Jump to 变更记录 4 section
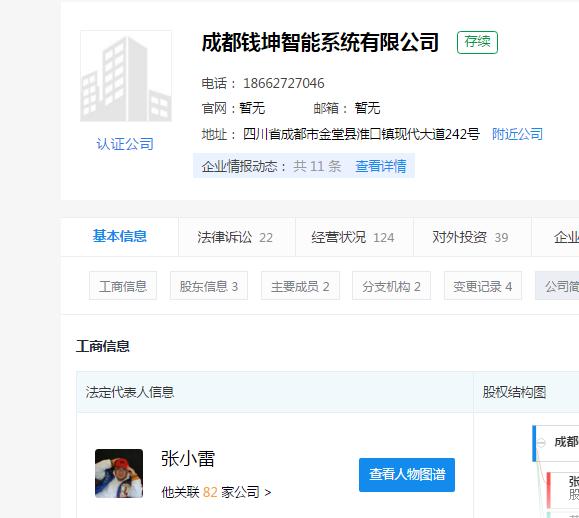The width and height of the screenshot is (579, 518). point(483,286)
